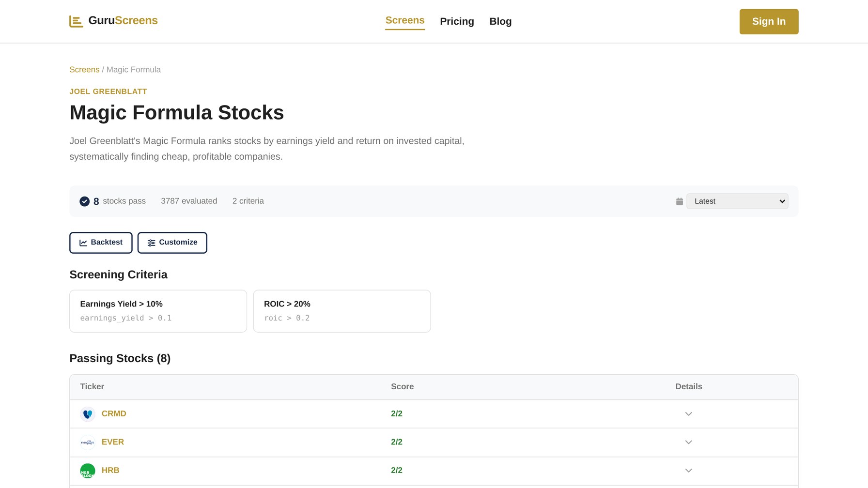Open the Customize criteria button
Viewport: 868px width, 488px height.
click(x=172, y=243)
